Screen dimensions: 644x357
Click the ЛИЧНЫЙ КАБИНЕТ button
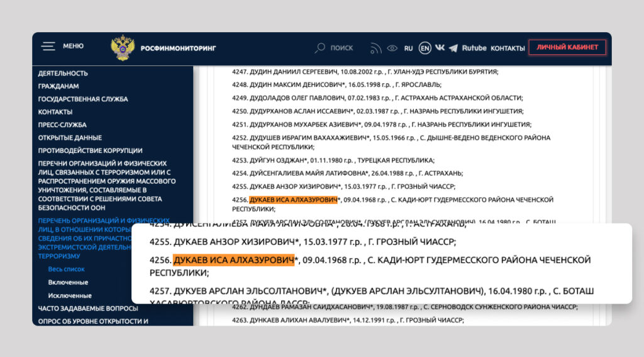[x=567, y=47]
